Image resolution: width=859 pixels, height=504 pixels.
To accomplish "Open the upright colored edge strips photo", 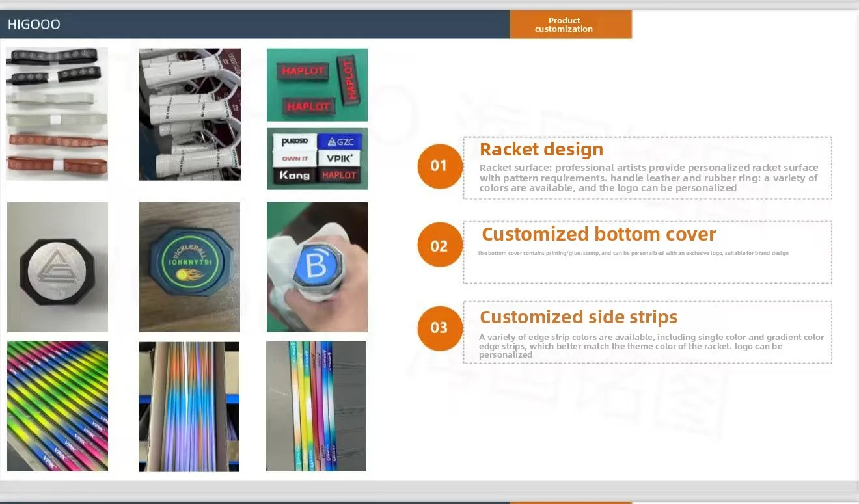I will pyautogui.click(x=316, y=406).
